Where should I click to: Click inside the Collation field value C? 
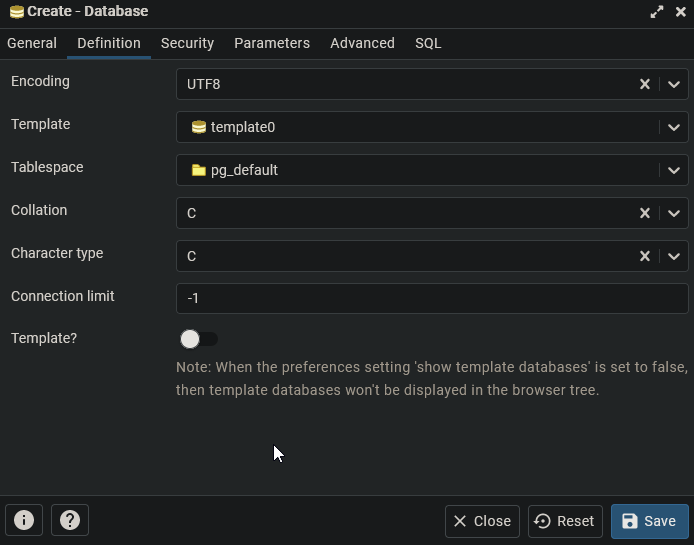191,213
